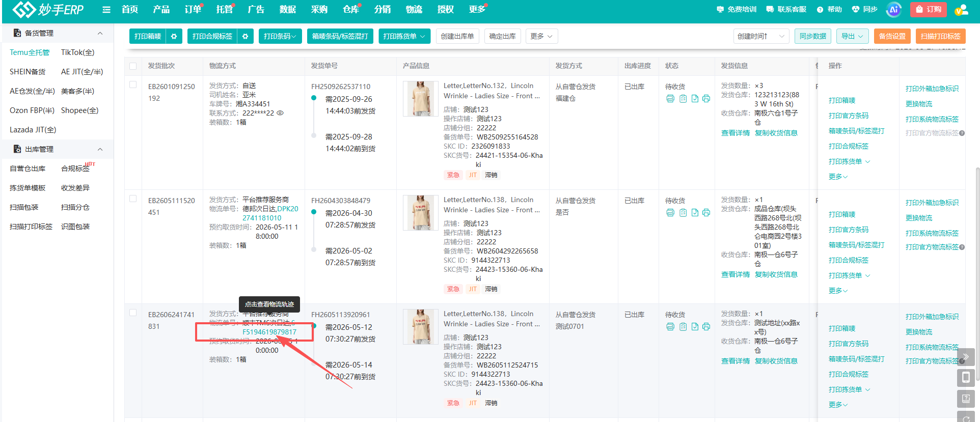Open the AI assistant icon
The image size is (980, 422).
coord(893,9)
